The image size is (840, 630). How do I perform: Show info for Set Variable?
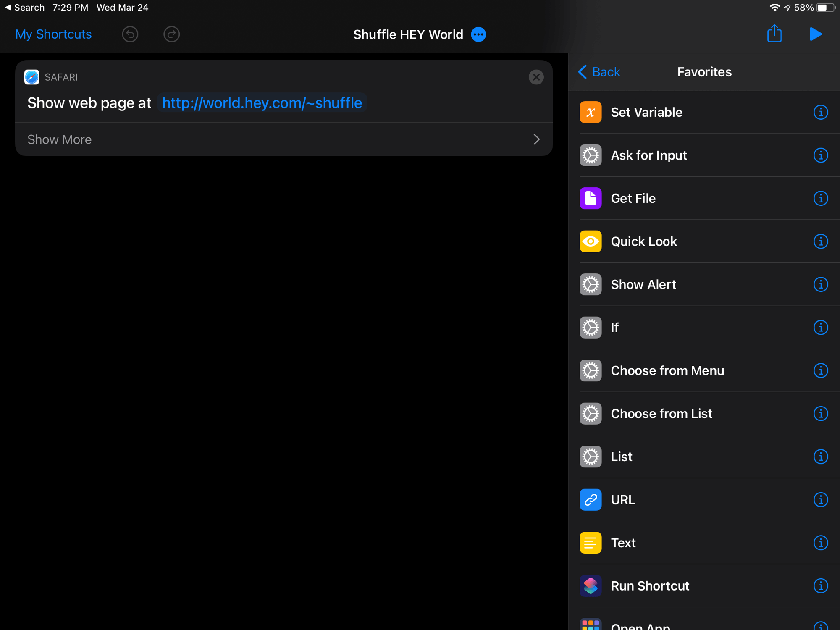click(x=820, y=112)
